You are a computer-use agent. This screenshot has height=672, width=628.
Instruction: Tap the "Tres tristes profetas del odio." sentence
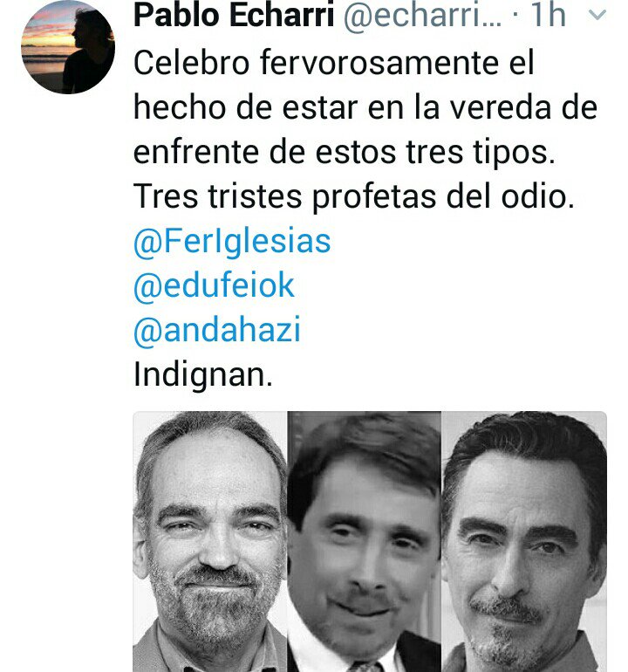point(354,196)
